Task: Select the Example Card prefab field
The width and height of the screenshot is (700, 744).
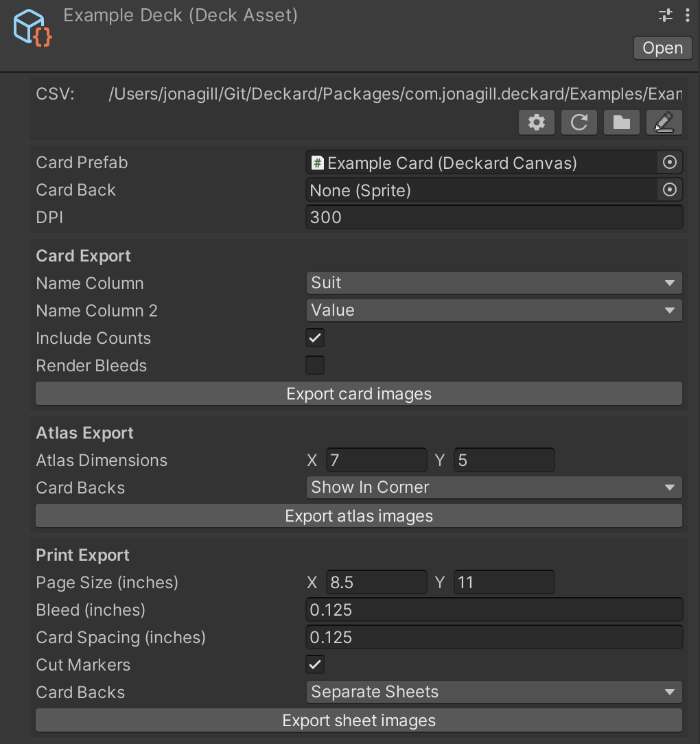Action: [x=480, y=163]
